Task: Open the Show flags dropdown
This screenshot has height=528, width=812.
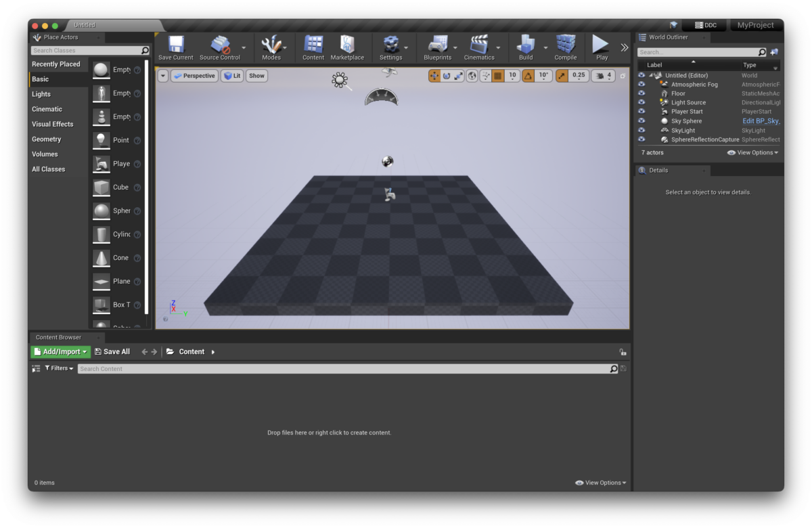Action: pyautogui.click(x=256, y=76)
